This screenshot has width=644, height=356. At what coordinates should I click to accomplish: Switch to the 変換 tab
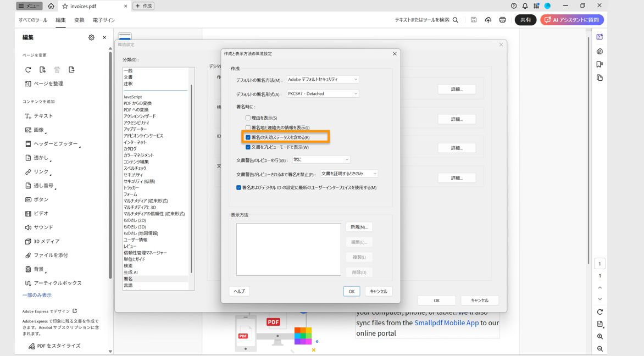point(79,19)
